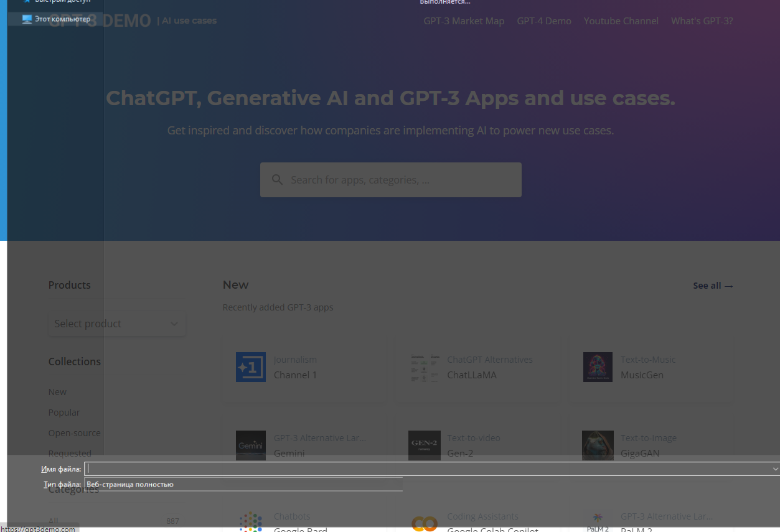Open the Gemini app via its logo
The image size is (780, 532).
250,445
